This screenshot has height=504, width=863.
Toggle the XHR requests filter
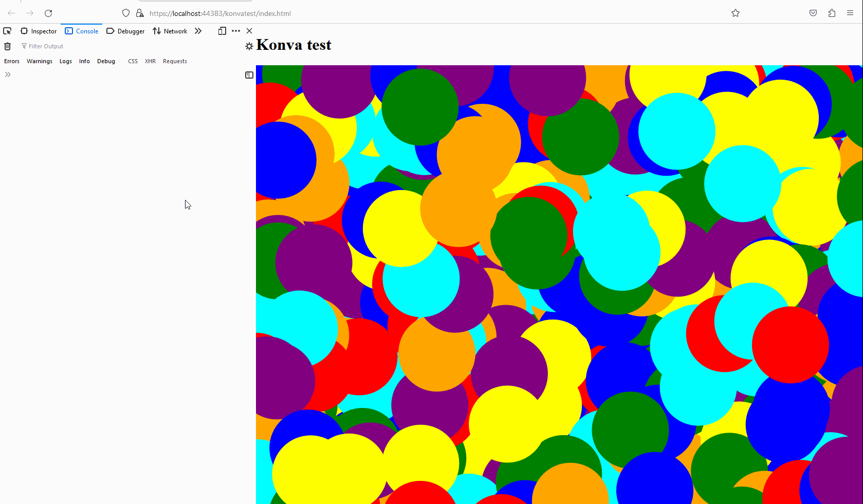(150, 61)
